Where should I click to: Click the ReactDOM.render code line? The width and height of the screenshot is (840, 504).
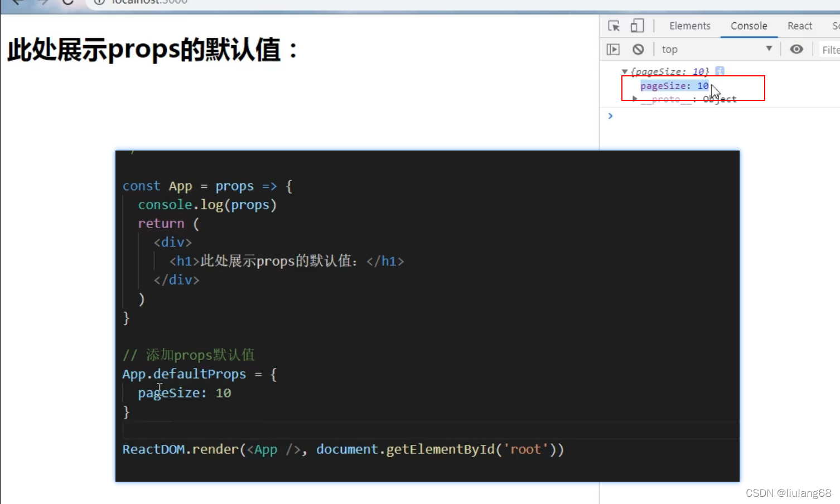pyautogui.click(x=343, y=449)
